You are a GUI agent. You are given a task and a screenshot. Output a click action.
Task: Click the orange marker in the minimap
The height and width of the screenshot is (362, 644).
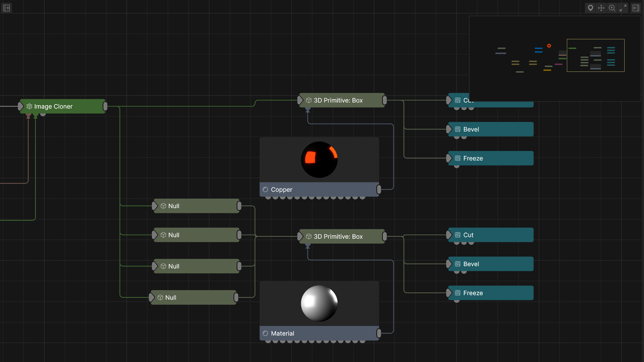point(549,46)
